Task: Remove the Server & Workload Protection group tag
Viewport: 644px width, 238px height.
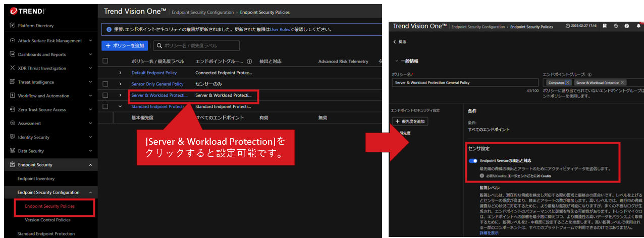Action: (622, 82)
